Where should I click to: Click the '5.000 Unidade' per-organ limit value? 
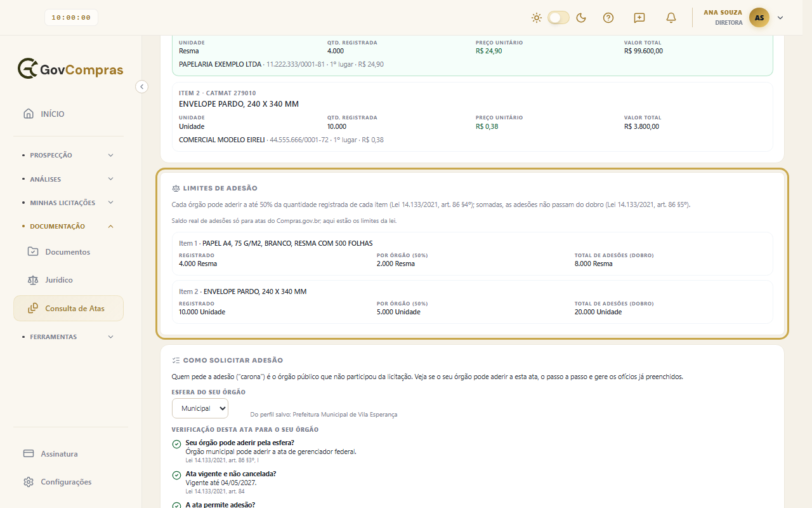[398, 312]
